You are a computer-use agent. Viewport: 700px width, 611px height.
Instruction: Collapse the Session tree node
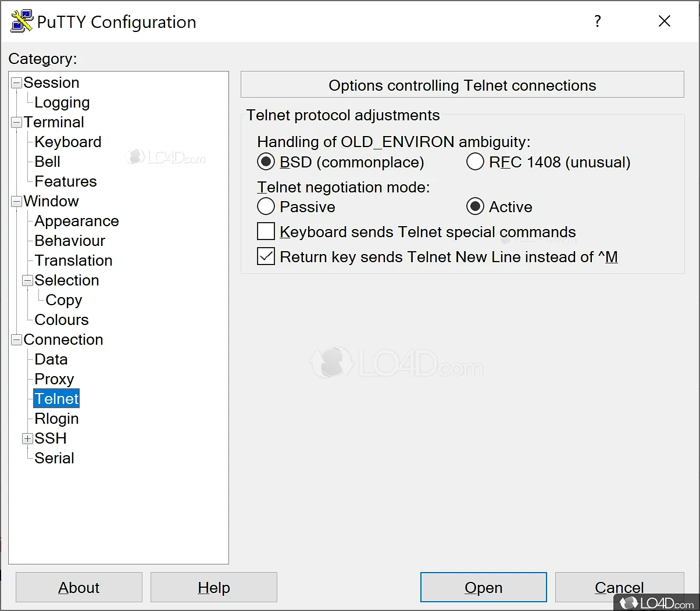(x=16, y=83)
